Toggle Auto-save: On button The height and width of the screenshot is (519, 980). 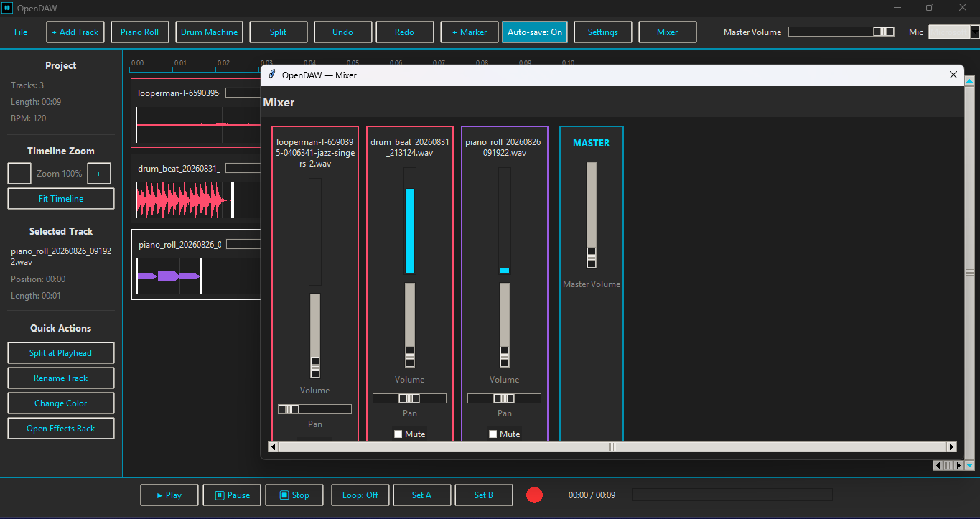coord(535,32)
